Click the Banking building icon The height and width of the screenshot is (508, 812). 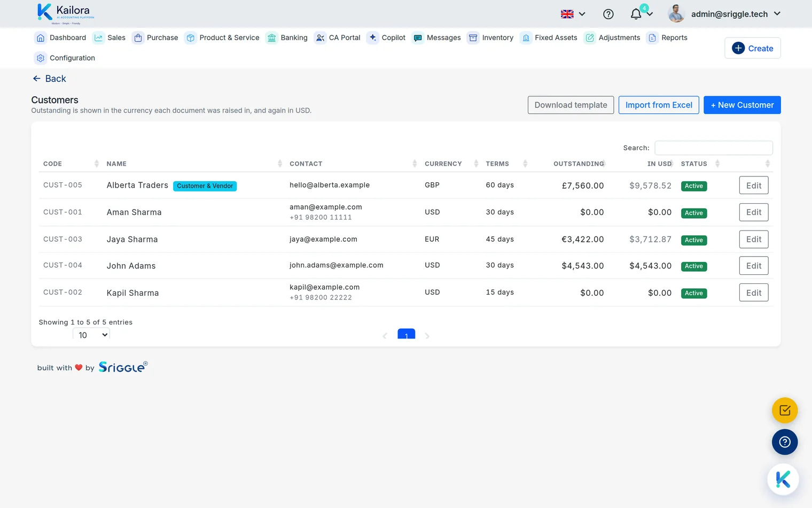(272, 38)
